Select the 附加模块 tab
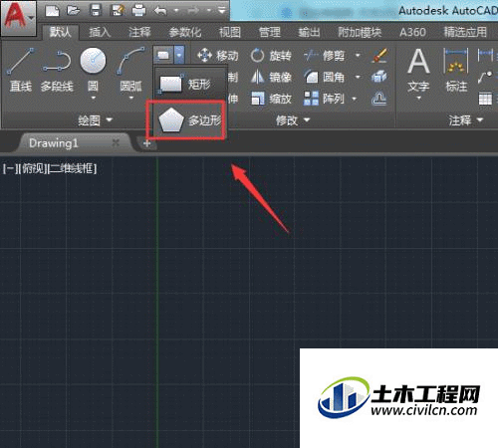Image resolution: width=498 pixels, height=448 pixels. (360, 32)
